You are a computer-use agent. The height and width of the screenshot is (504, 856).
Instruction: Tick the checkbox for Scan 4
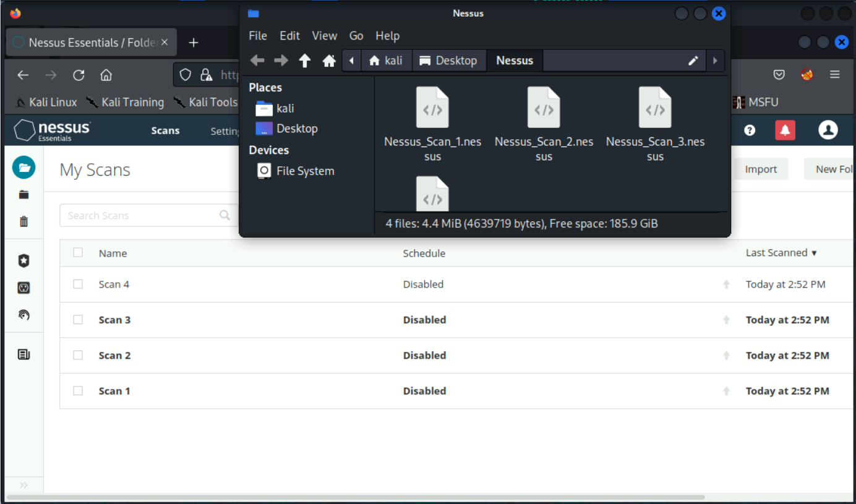(x=78, y=284)
